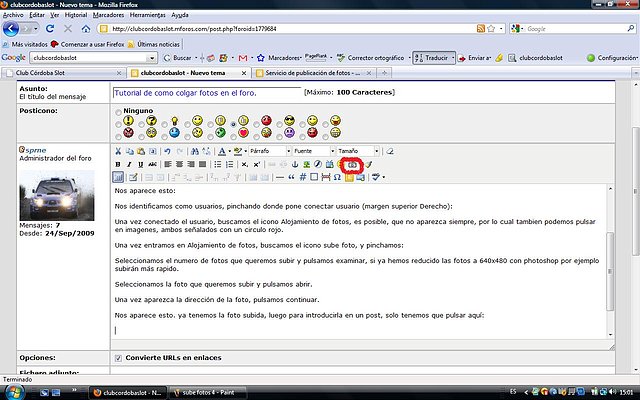Apply underline formatting in the message editor

point(141,164)
